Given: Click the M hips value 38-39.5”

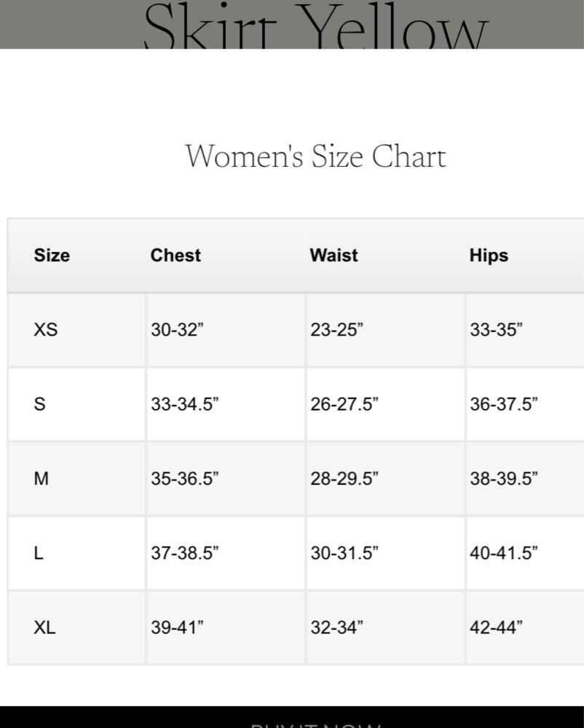Looking at the screenshot, I should tap(504, 478).
